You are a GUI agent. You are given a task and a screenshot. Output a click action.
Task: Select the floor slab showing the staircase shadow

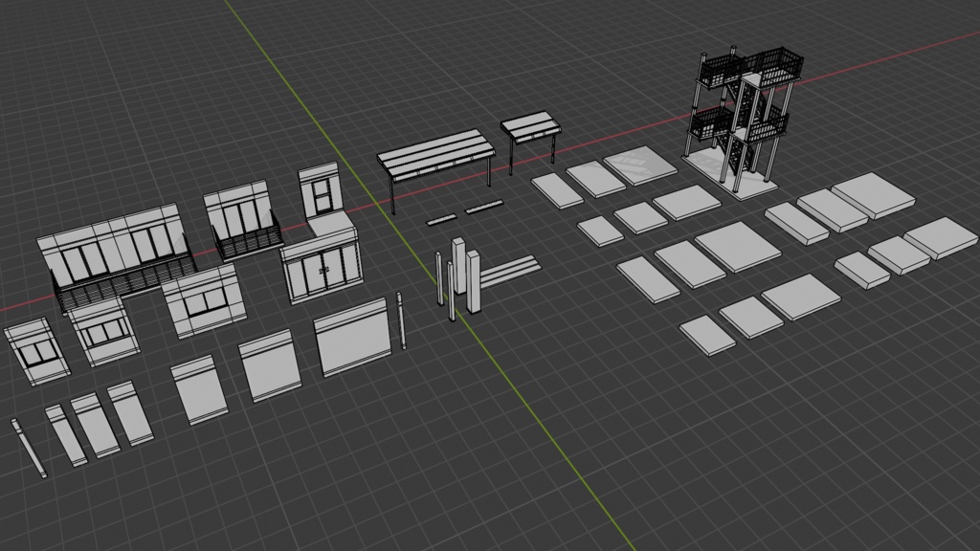pyautogui.click(x=640, y=165)
